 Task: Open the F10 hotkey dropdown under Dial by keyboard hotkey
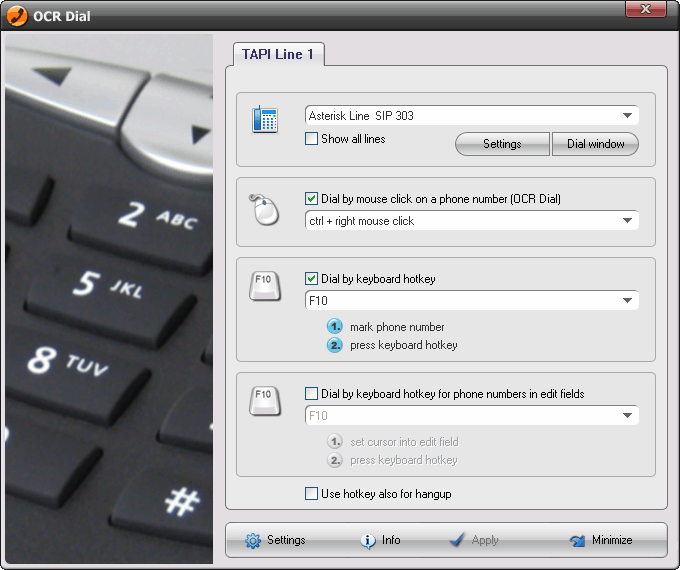click(627, 300)
